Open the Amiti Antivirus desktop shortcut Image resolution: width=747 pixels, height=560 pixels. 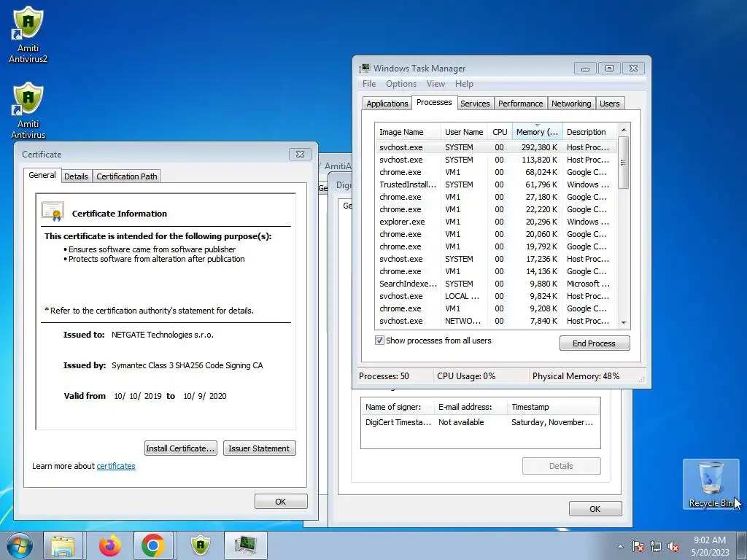click(28, 111)
